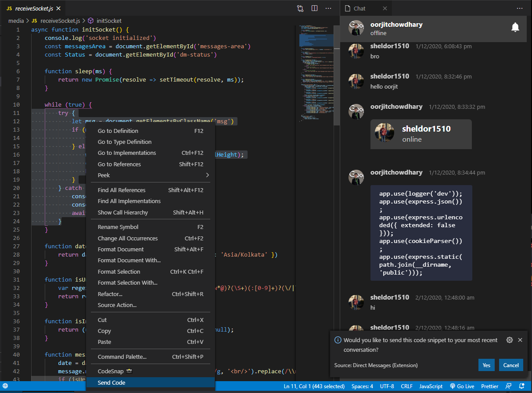Switch to the Chat tab
532x393 pixels.
[366, 8]
